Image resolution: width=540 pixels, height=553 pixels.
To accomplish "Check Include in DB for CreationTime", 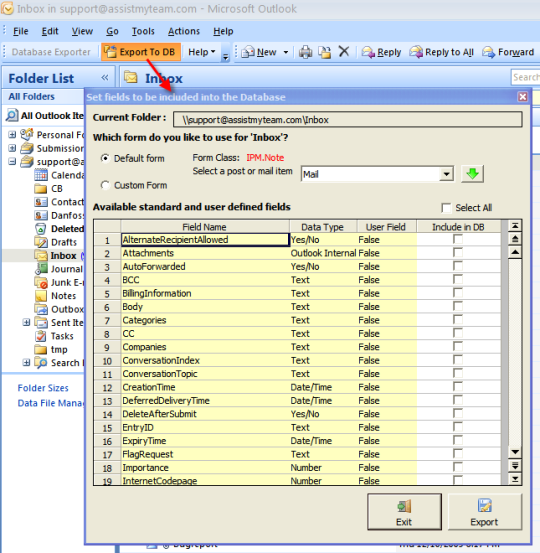I will tap(458, 387).
